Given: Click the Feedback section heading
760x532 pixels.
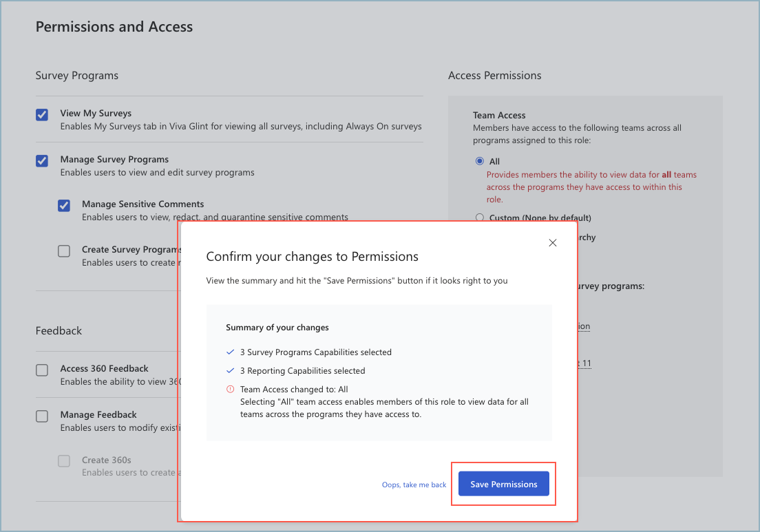Looking at the screenshot, I should coord(59,331).
